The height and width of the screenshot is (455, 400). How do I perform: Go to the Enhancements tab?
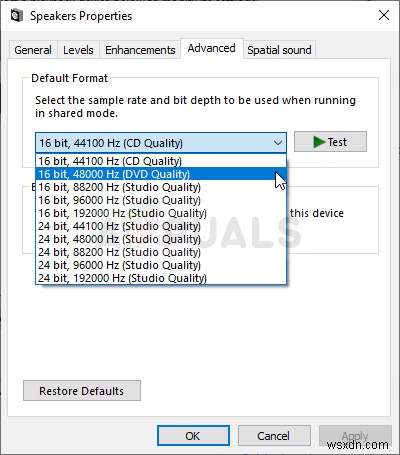click(140, 50)
